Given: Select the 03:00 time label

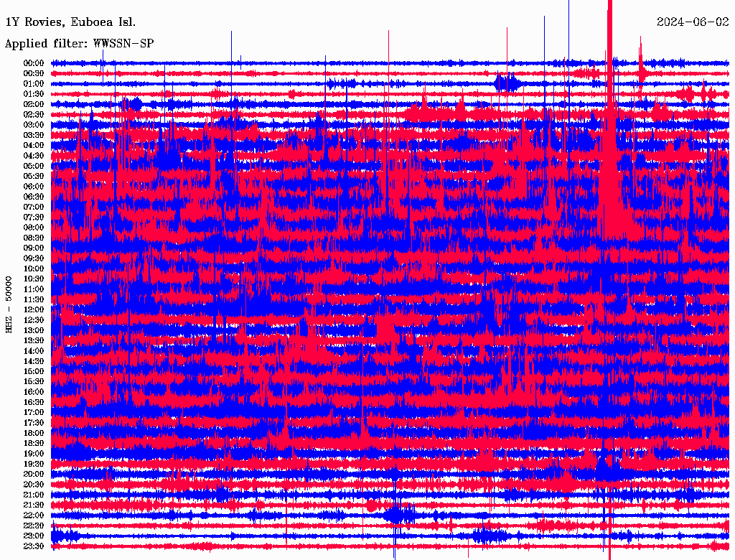Looking at the screenshot, I should click(x=34, y=125).
